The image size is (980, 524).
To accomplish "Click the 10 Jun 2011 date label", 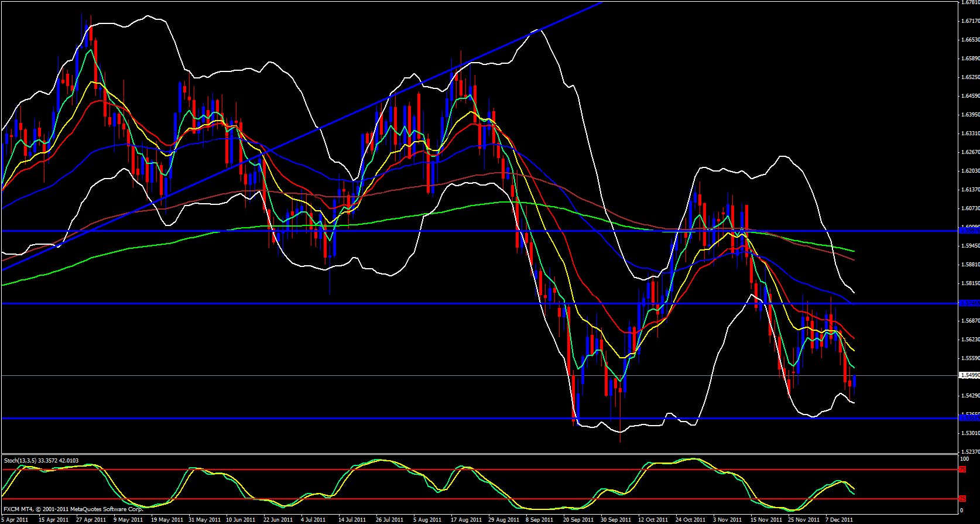I will pos(241,519).
